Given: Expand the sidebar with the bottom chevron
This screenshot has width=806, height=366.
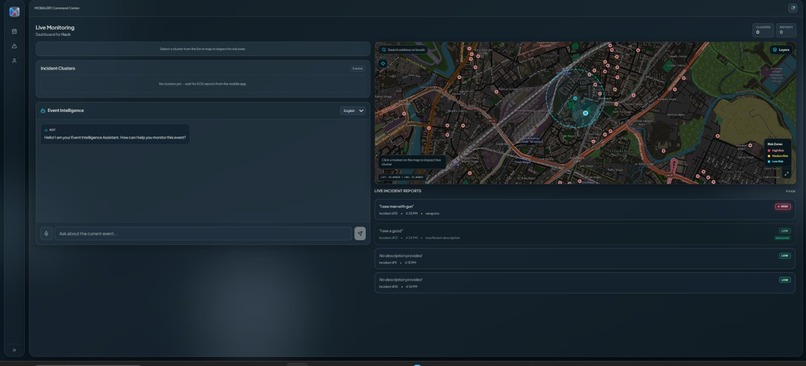Looking at the screenshot, I should click(x=14, y=350).
